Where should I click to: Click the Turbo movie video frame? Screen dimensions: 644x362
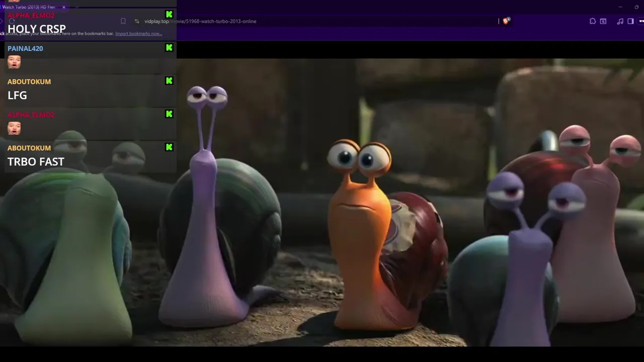pos(322,202)
